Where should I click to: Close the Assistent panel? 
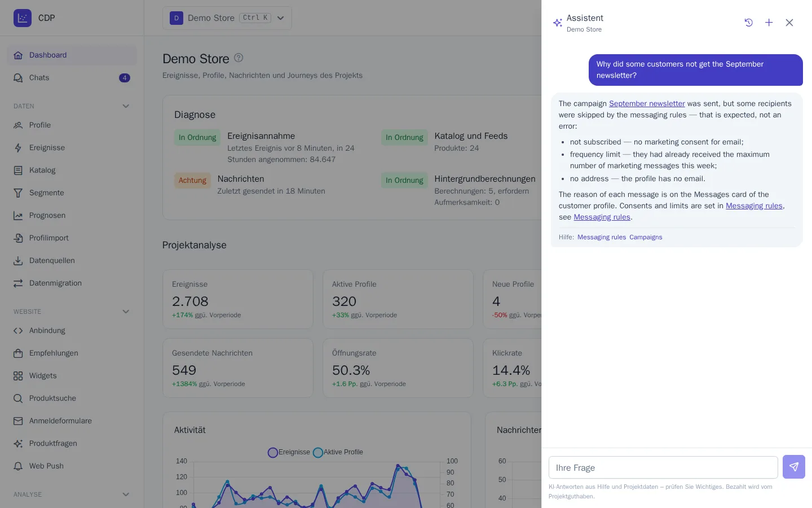[x=789, y=23]
